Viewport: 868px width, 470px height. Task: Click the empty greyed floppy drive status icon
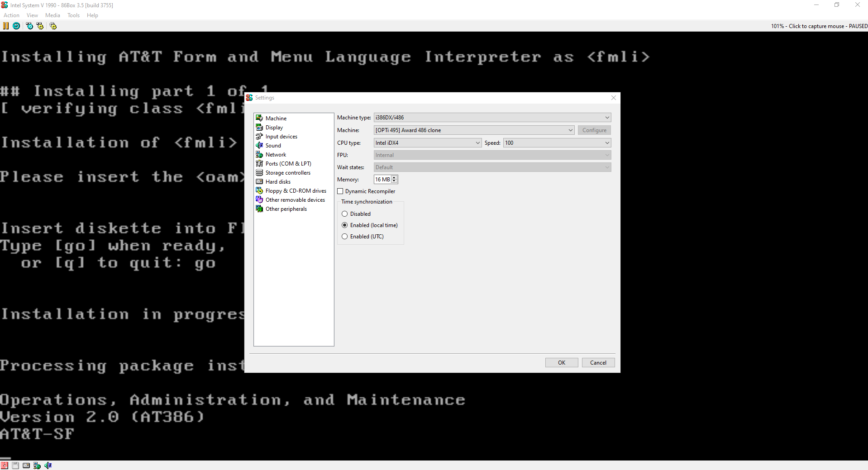coord(15,465)
